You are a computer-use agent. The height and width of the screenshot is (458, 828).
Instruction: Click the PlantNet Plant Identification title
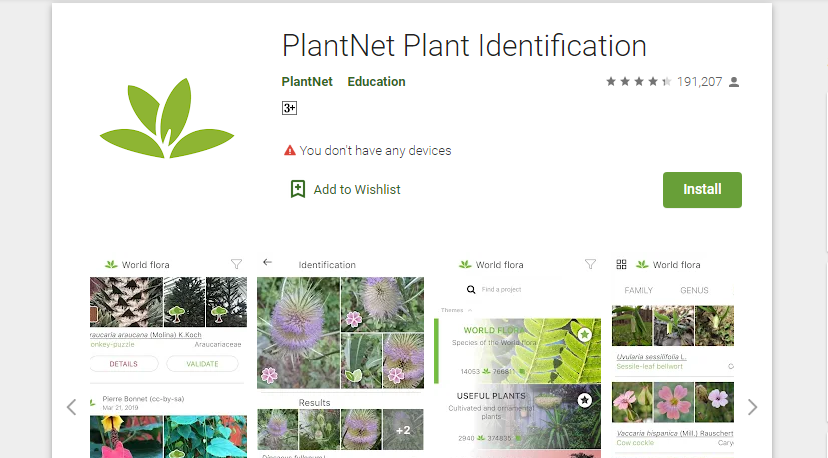point(464,45)
